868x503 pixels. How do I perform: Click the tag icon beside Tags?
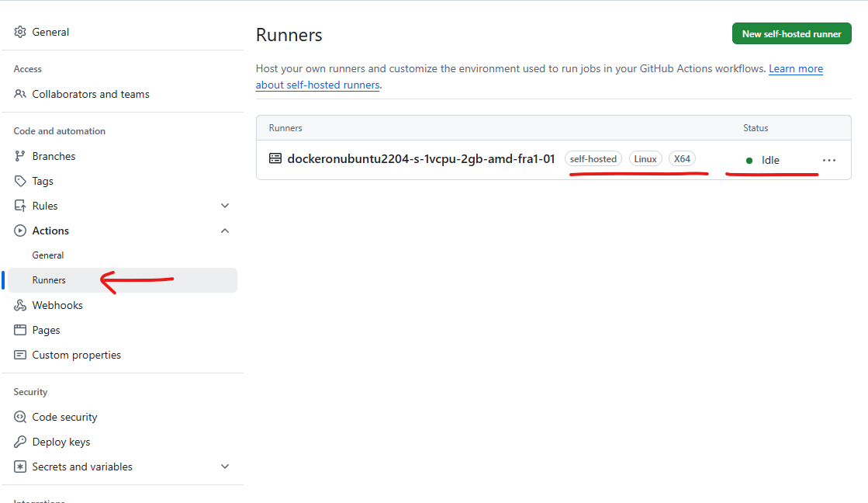pyautogui.click(x=19, y=180)
